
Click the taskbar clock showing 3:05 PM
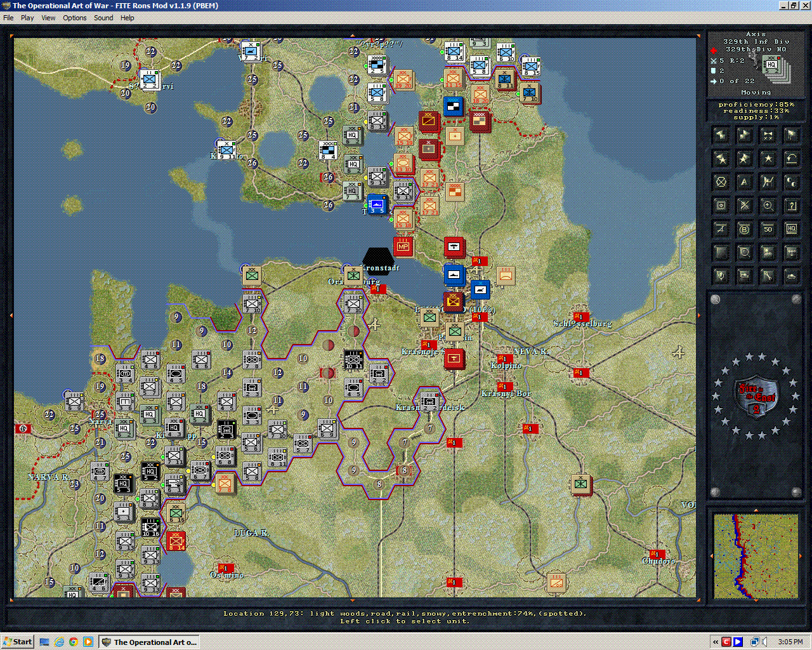(790, 642)
